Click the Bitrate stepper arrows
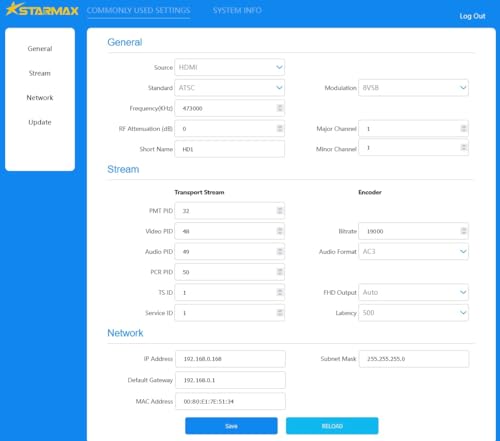 pyautogui.click(x=463, y=231)
